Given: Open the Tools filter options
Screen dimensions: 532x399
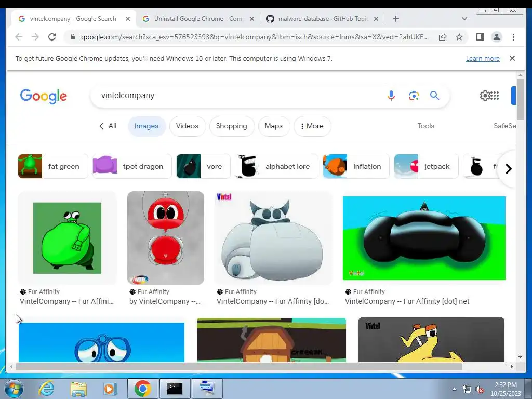Looking at the screenshot, I should coord(425,126).
